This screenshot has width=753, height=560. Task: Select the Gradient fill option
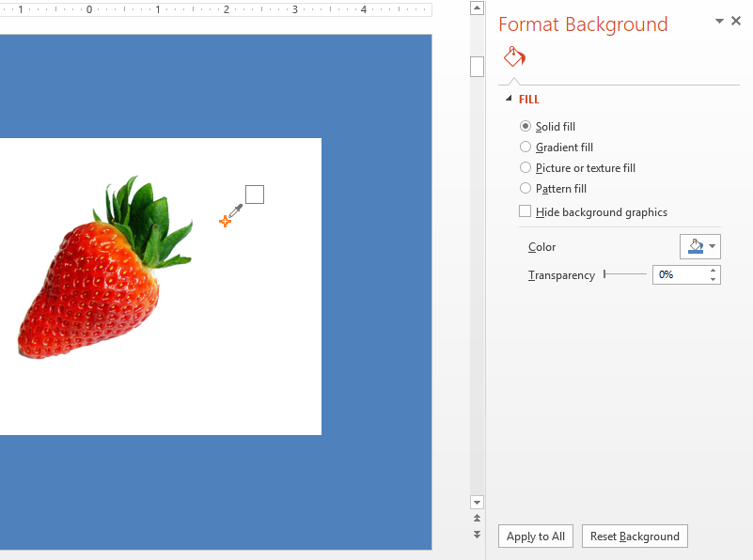526,147
